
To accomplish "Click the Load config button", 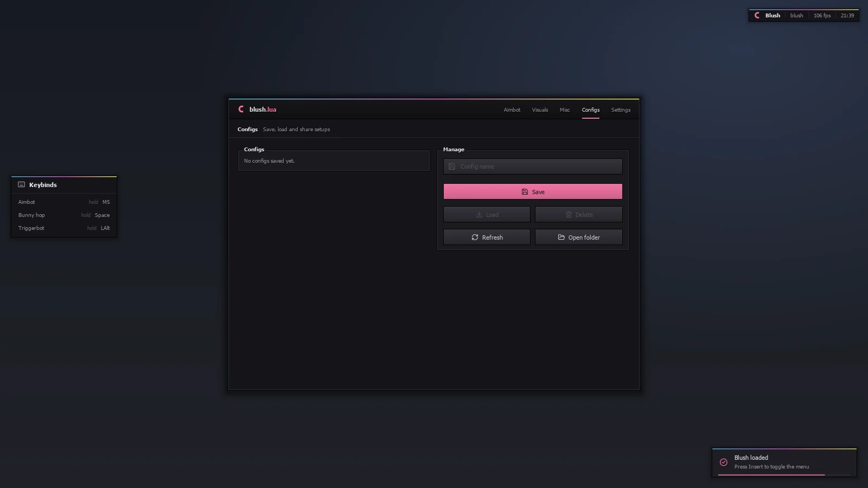I will [487, 214].
